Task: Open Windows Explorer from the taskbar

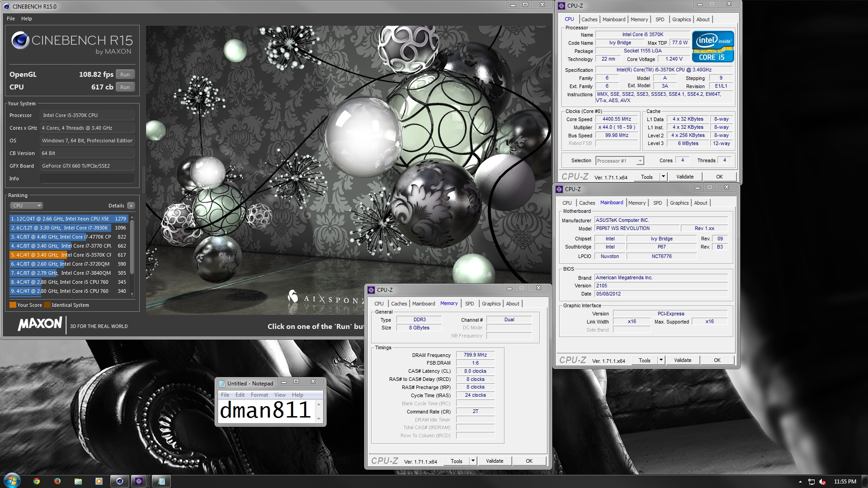Action: 78,481
